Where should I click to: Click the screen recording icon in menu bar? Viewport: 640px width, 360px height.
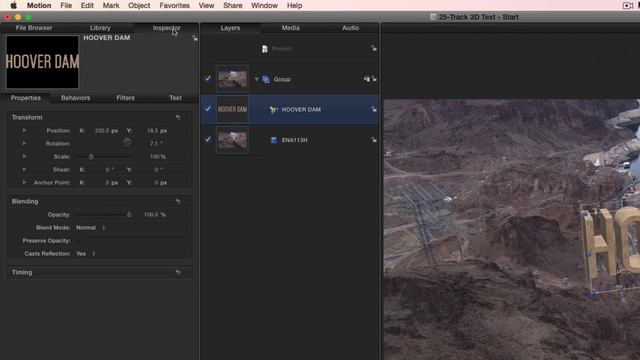click(627, 5)
